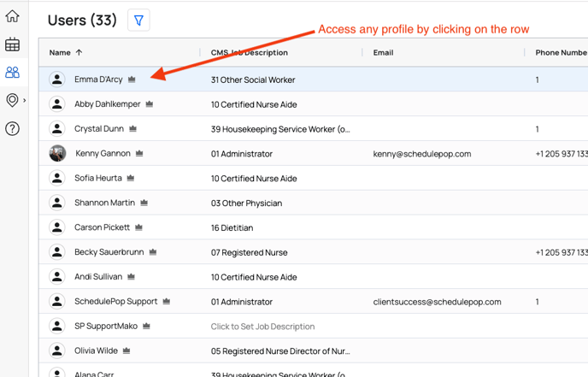
Task: Click Shannon Martin's avatar icon
Action: click(x=57, y=203)
